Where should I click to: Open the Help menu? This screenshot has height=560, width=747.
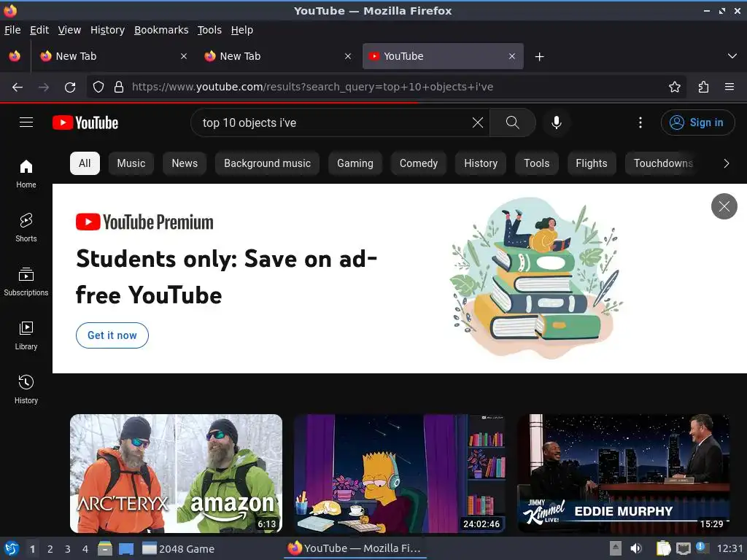coord(242,30)
